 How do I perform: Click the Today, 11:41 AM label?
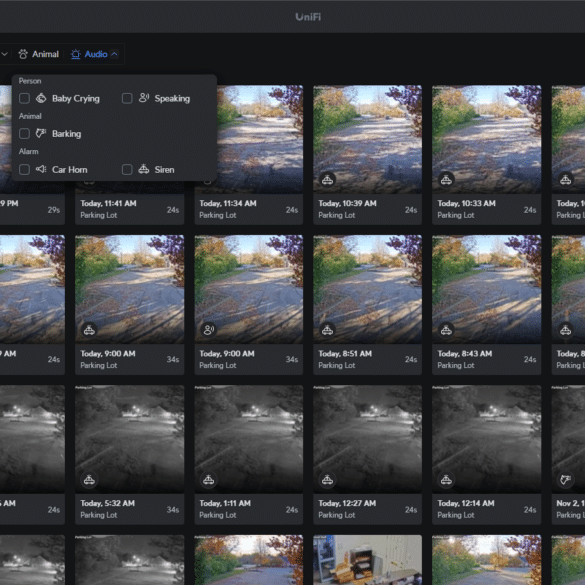[x=109, y=203]
